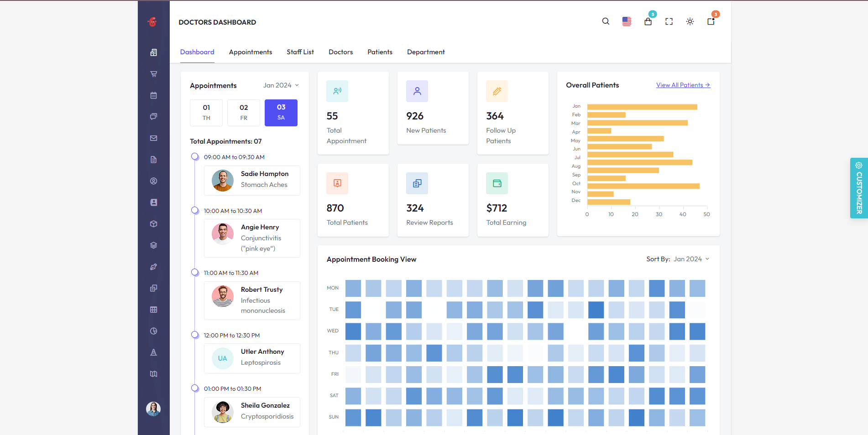
Task: Open the folded map sidebar icon
Action: [x=153, y=374]
